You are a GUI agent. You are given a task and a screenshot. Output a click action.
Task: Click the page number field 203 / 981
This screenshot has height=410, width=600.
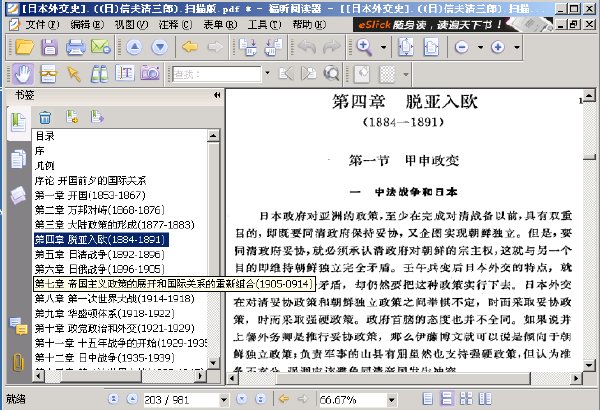[181, 400]
